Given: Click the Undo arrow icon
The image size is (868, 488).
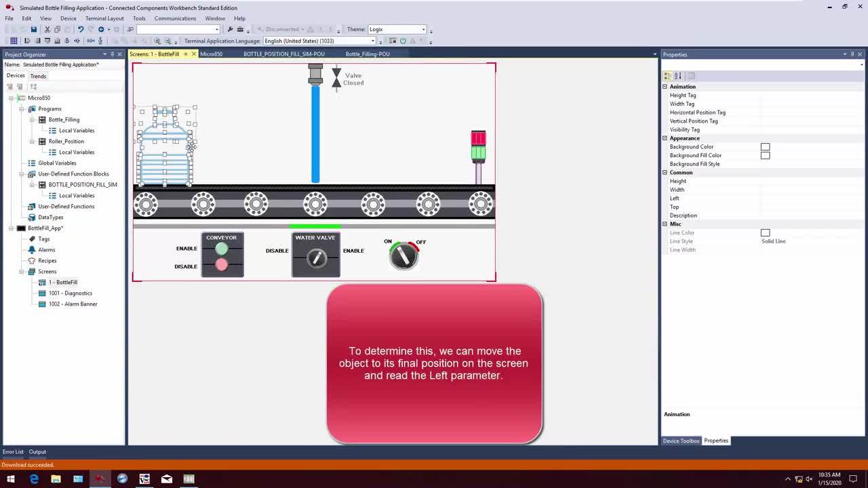Looking at the screenshot, I should pos(80,30).
